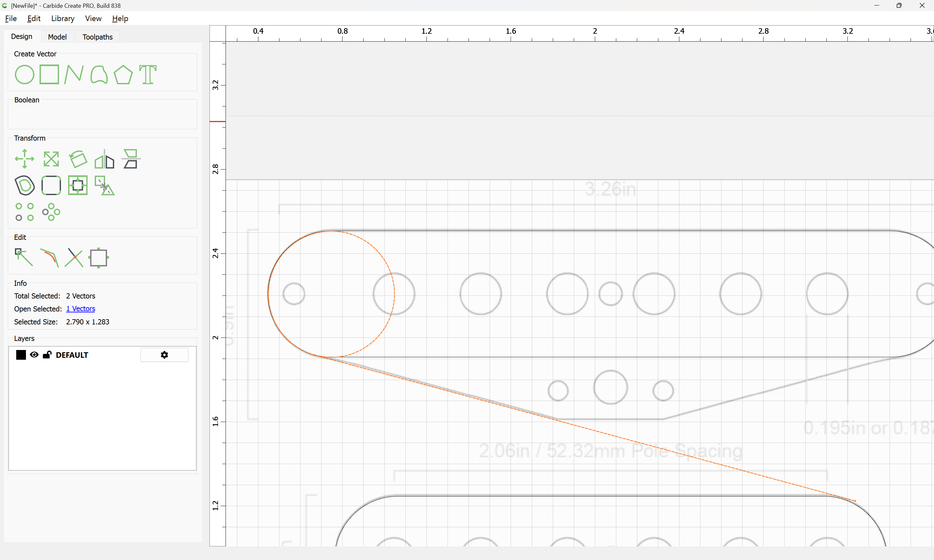
Task: Switch to the Toolpaths tab
Action: click(x=97, y=37)
